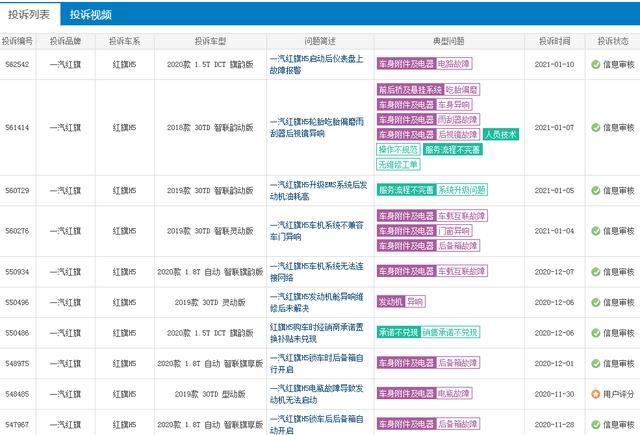Select model cell 2020款 1.8T 自动 智联旗韵版
Screen dimensions: 640x435
[210, 272]
